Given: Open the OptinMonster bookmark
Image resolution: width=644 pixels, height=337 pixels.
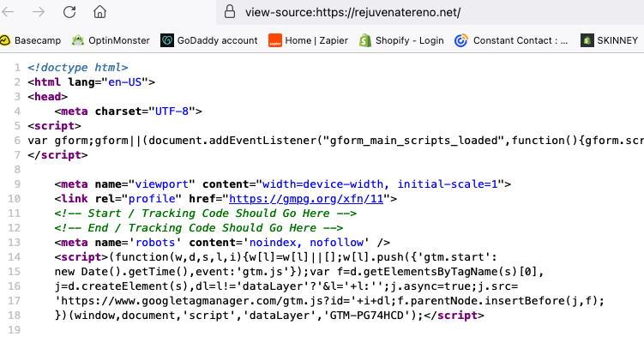Looking at the screenshot, I should [111, 40].
